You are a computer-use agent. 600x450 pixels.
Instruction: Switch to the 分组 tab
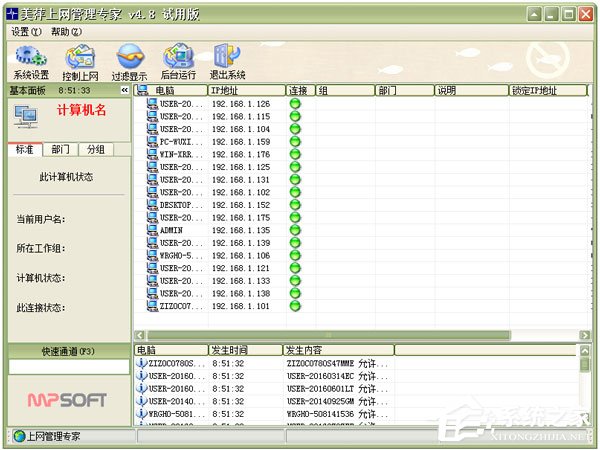pos(95,149)
